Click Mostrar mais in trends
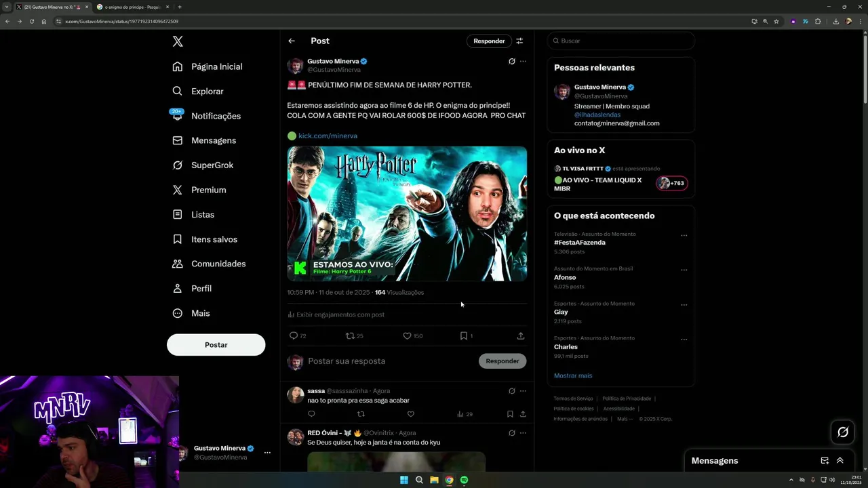The width and height of the screenshot is (868, 488). [573, 375]
